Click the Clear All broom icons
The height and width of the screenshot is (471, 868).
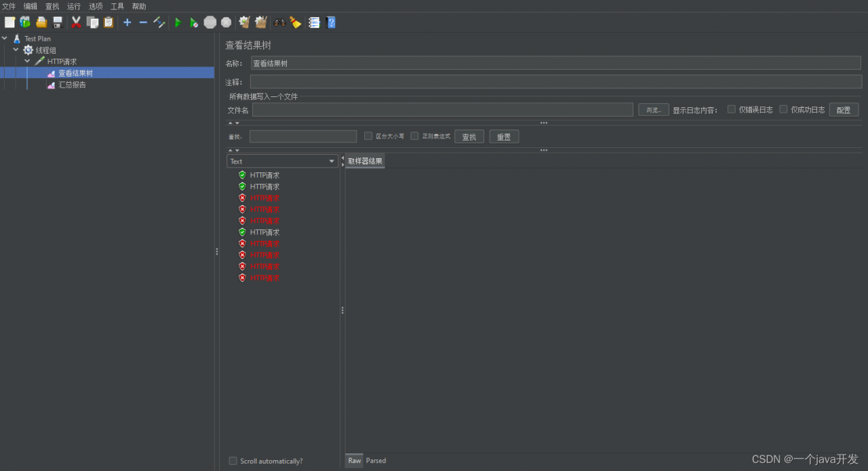point(260,22)
